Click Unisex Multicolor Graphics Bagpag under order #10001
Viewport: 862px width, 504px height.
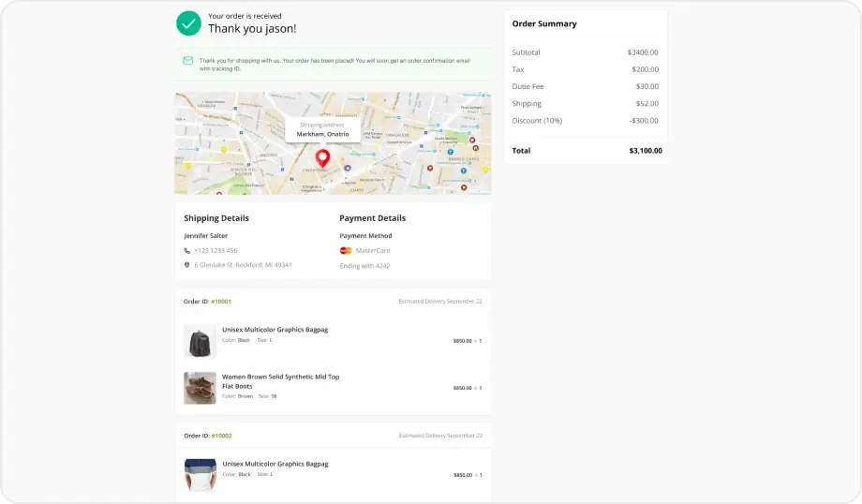pyautogui.click(x=275, y=330)
